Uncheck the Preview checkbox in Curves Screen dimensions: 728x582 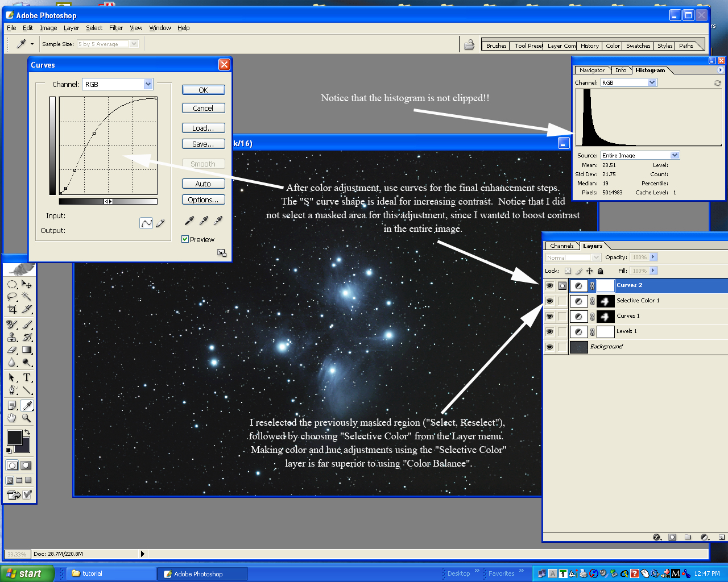tap(185, 239)
